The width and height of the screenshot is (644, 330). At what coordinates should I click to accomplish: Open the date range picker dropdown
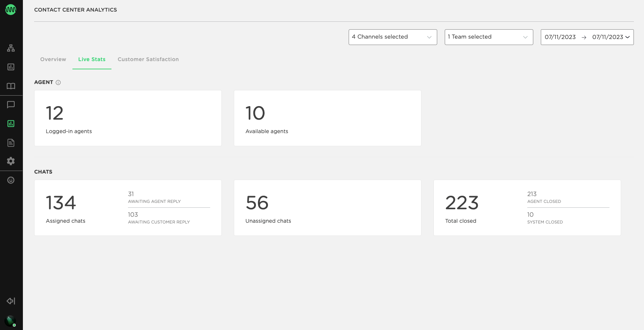pos(587,37)
